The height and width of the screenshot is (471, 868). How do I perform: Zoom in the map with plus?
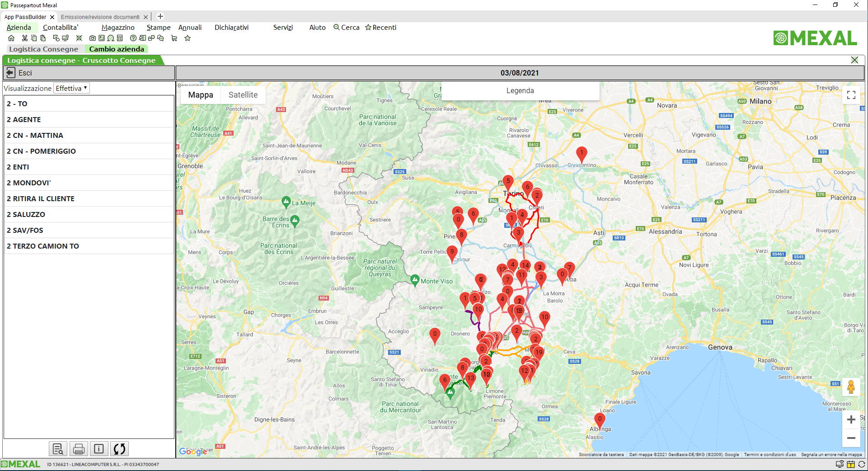pyautogui.click(x=851, y=419)
